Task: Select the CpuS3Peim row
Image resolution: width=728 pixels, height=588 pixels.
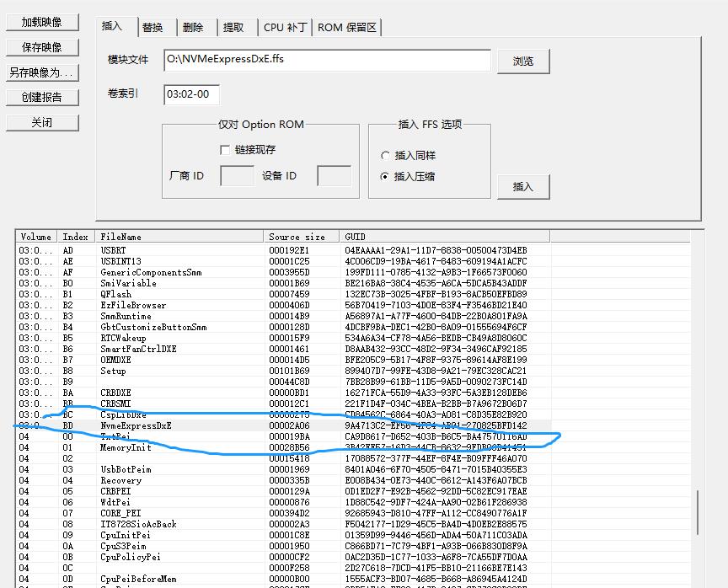Action: (x=283, y=546)
